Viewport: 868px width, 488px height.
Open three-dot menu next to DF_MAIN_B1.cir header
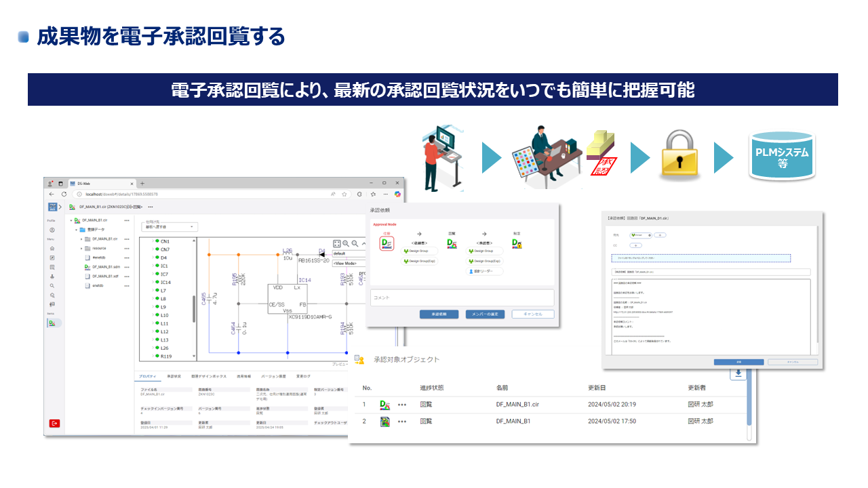pyautogui.click(x=151, y=207)
